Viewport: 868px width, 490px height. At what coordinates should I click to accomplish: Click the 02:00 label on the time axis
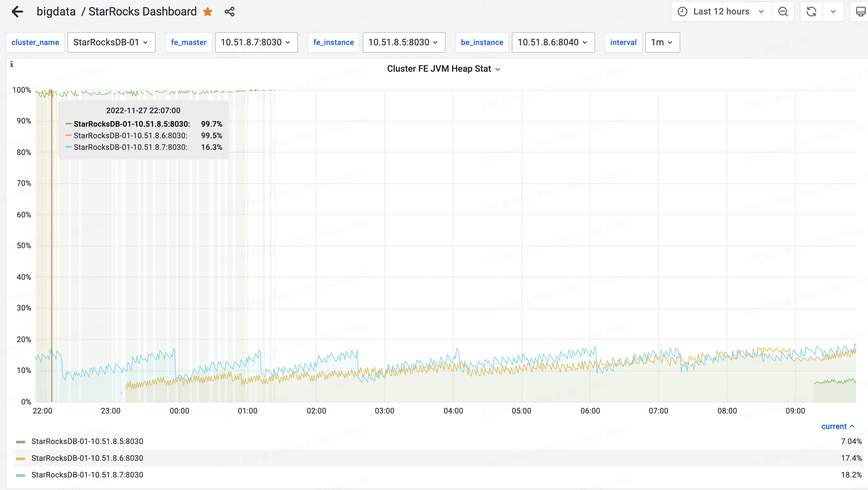click(316, 411)
